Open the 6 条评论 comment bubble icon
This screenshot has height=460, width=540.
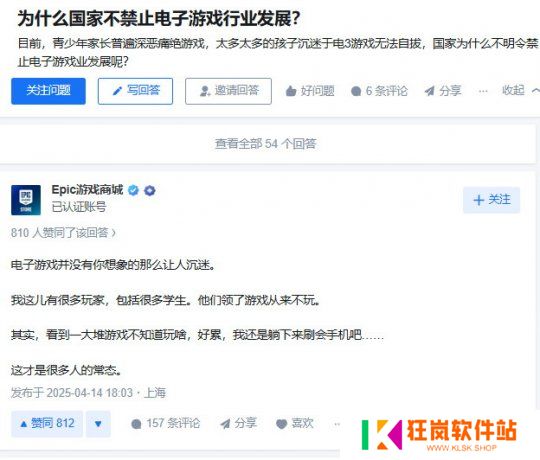coord(356,91)
